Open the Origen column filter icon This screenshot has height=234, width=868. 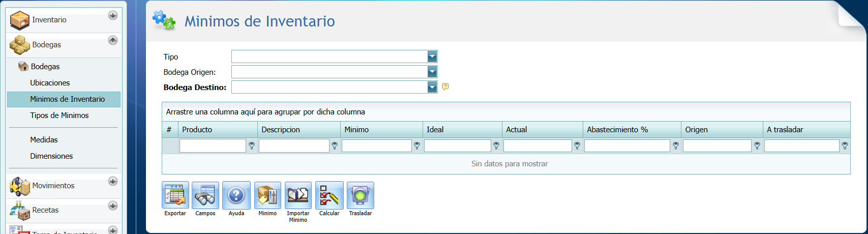point(757,146)
